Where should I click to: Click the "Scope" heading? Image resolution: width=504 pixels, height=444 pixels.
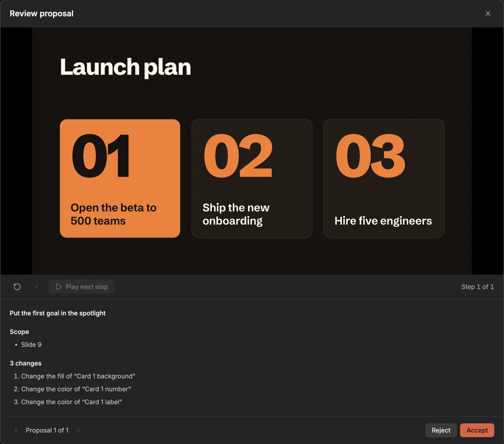point(19,332)
